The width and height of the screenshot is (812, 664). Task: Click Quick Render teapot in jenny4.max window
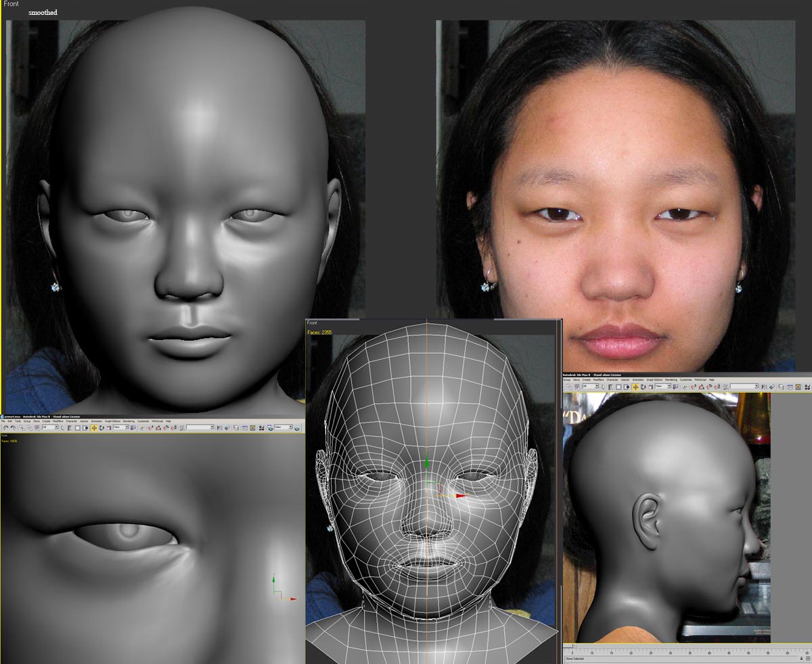click(x=296, y=428)
